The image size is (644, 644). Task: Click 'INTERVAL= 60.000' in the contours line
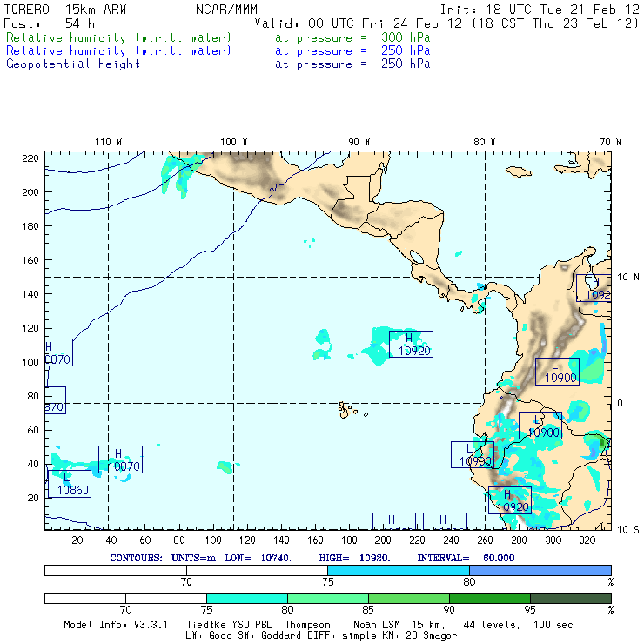tap(466, 558)
